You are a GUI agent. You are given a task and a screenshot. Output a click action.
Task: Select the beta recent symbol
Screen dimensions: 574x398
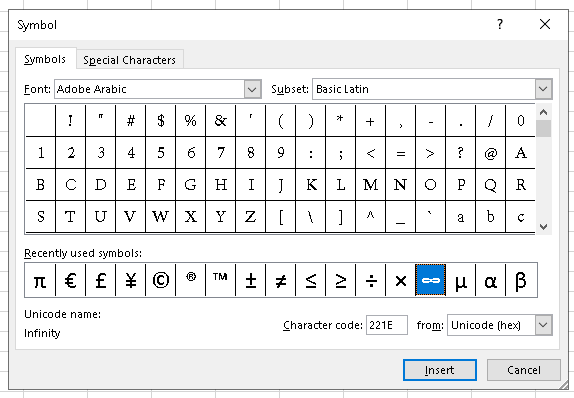coord(521,280)
